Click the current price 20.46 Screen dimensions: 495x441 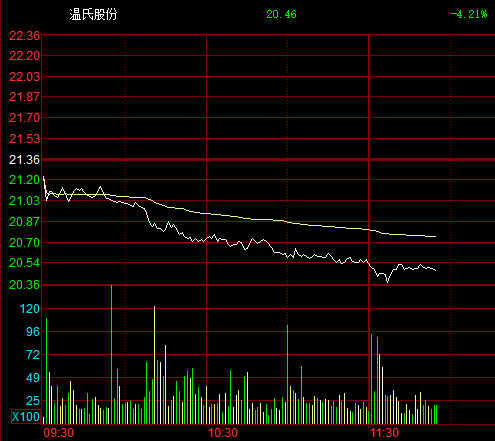coord(281,14)
